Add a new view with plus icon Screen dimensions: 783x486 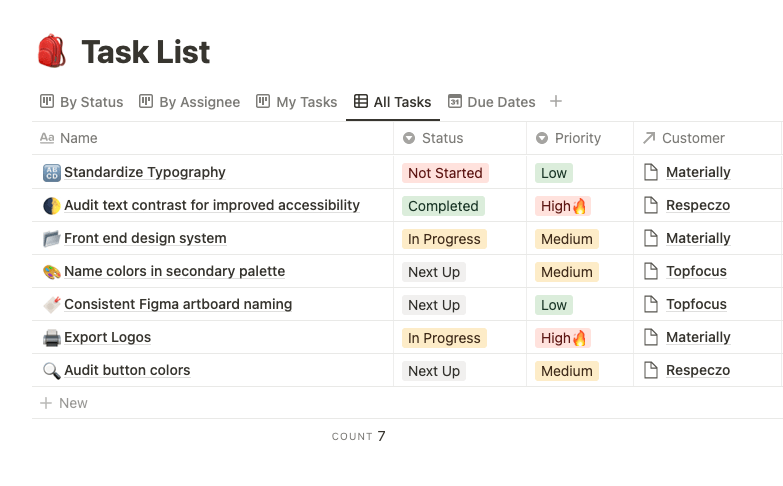point(556,101)
